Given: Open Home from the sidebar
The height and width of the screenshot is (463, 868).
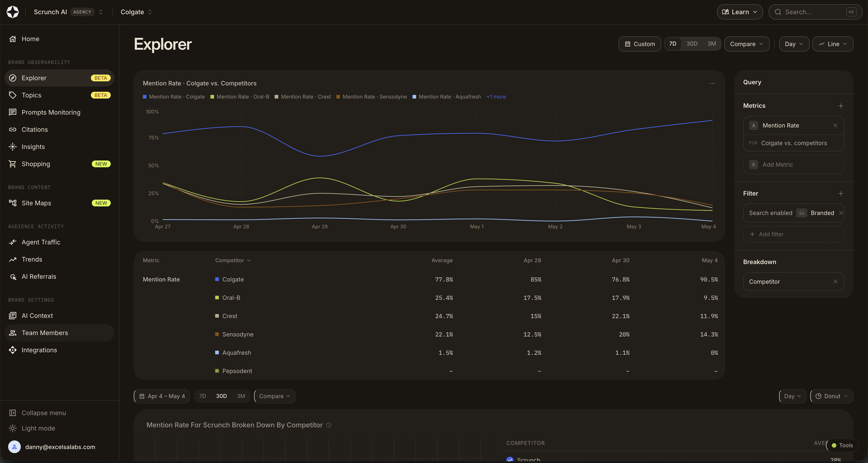Looking at the screenshot, I should click(59, 39).
